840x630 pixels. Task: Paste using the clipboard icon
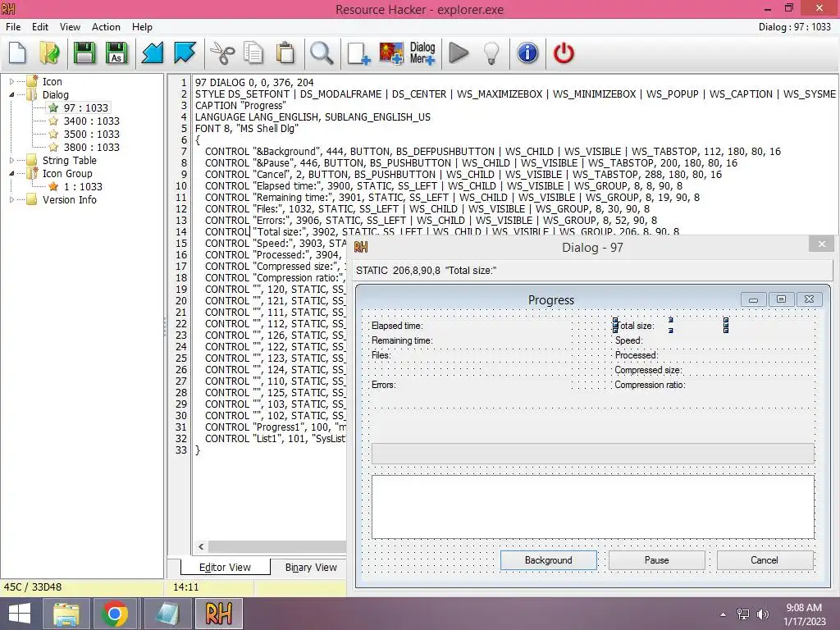click(x=285, y=53)
